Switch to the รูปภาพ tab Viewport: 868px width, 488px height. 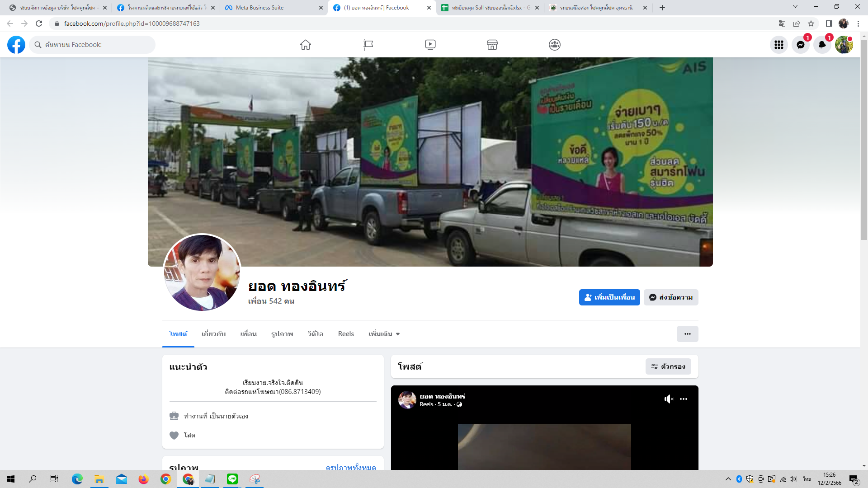coord(282,334)
